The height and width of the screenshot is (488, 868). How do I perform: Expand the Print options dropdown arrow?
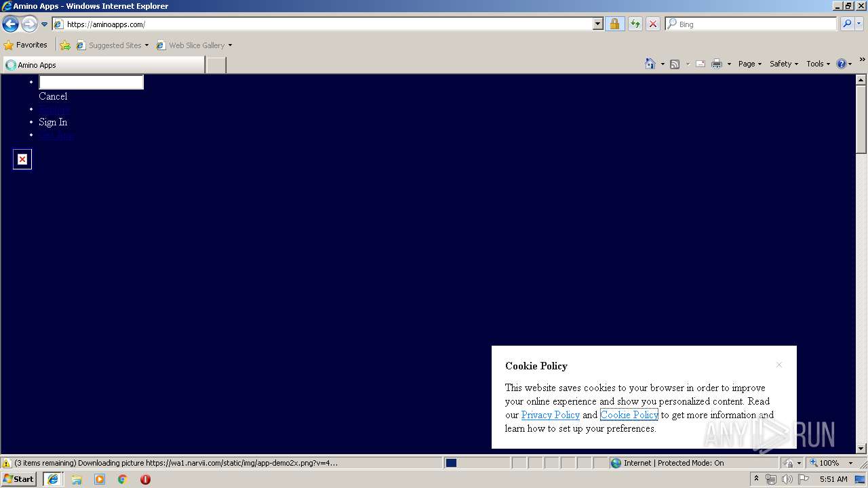point(729,64)
